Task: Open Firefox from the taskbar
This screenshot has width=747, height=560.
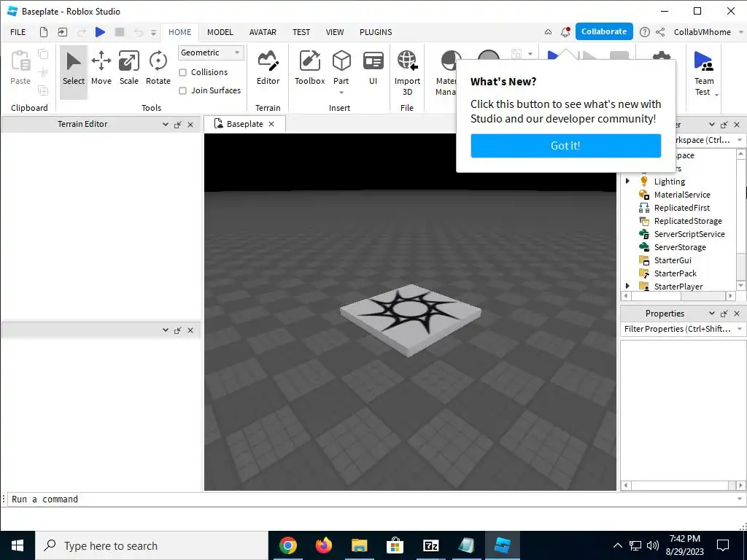Action: click(x=324, y=545)
